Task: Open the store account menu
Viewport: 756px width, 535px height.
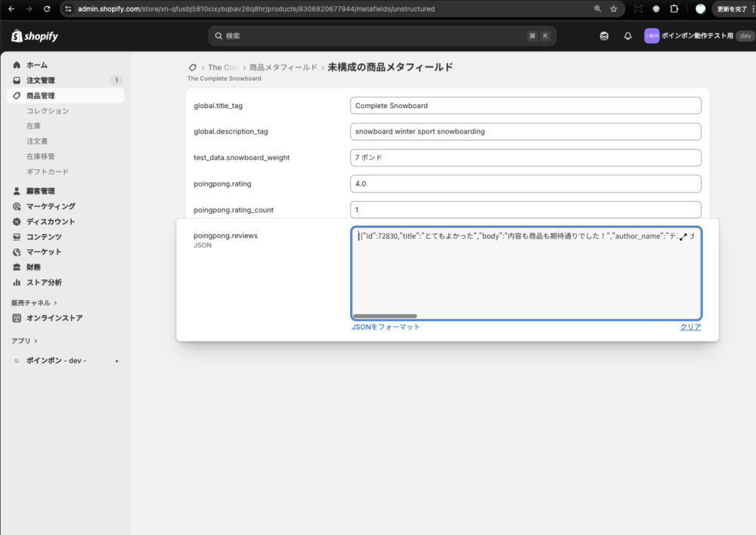Action: 698,36
